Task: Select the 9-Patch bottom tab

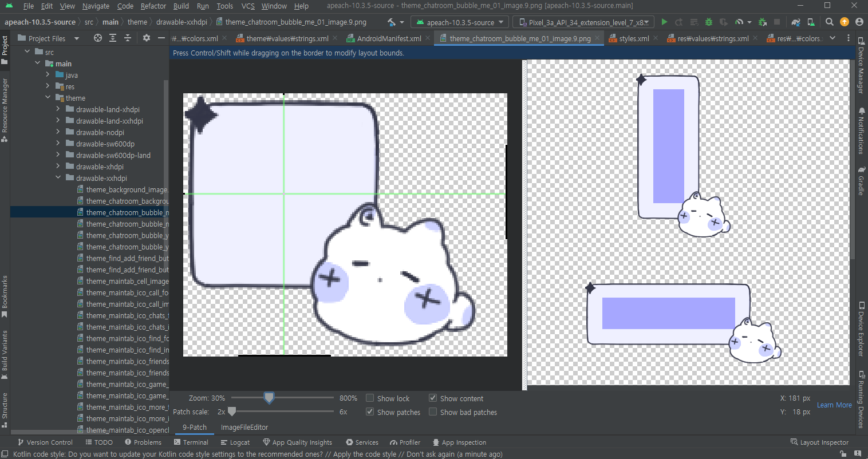Action: click(195, 427)
